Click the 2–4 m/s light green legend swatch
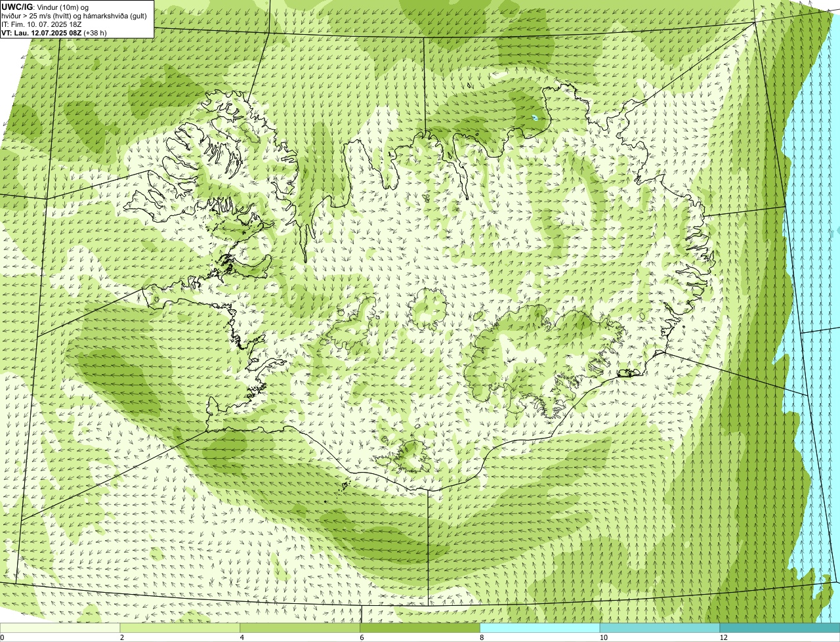The width and height of the screenshot is (840, 642). (180, 628)
